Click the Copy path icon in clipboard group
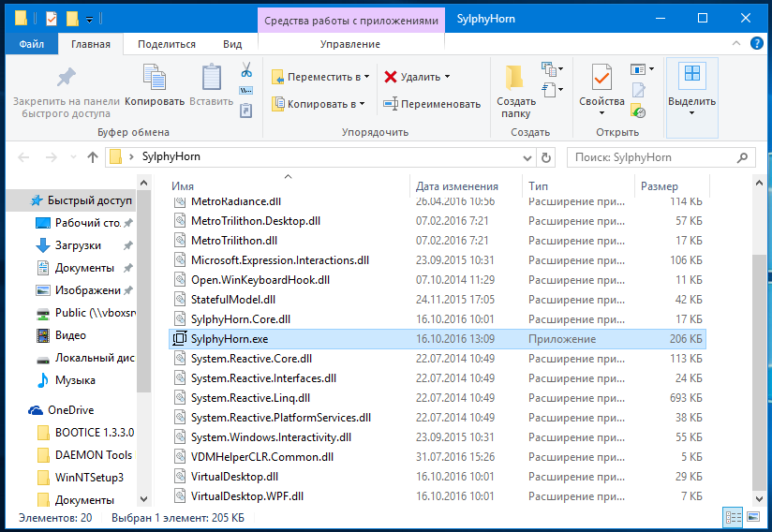Image resolution: width=772 pixels, height=532 pixels. [245, 91]
